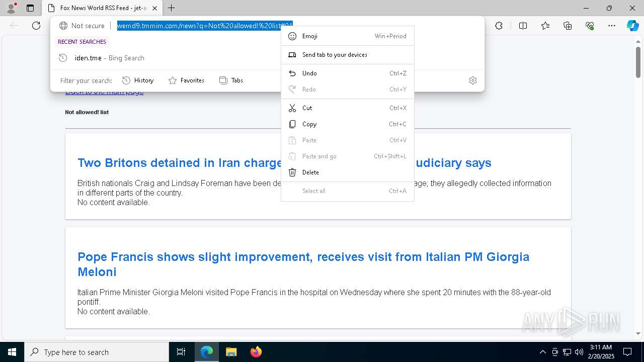Choose Delete in the context menu
This screenshot has width=644, height=362.
click(x=347, y=172)
